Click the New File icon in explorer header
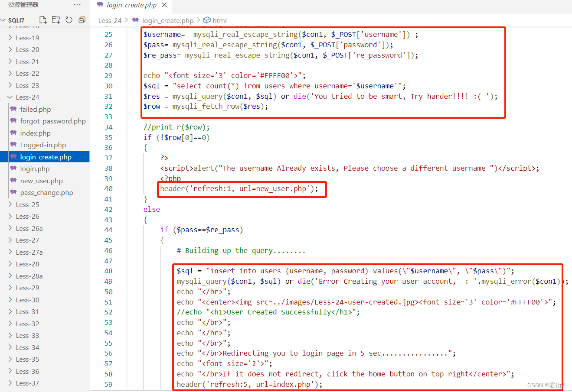The image size is (572, 392). tap(43, 20)
